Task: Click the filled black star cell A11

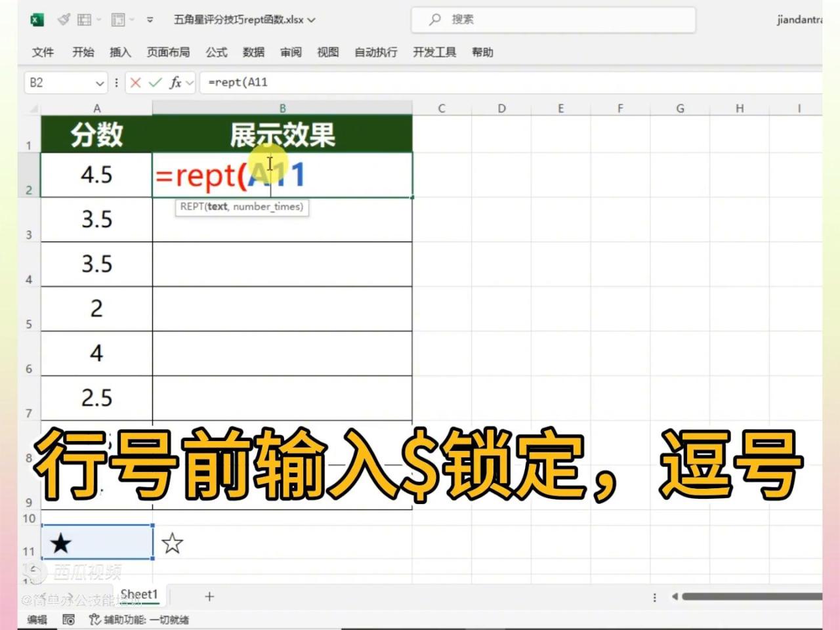Action: click(97, 542)
